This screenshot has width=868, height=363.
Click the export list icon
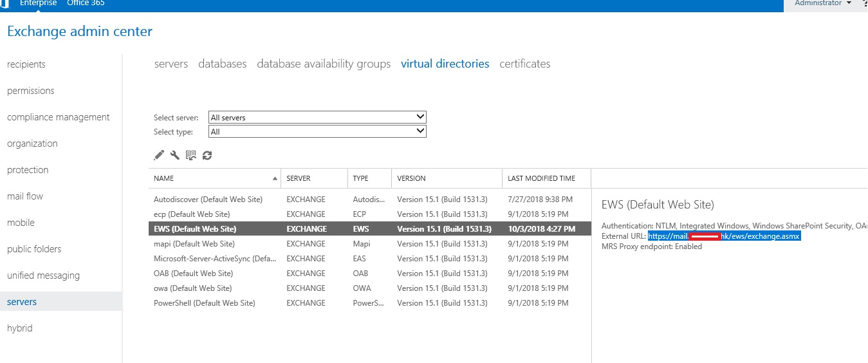(x=191, y=155)
